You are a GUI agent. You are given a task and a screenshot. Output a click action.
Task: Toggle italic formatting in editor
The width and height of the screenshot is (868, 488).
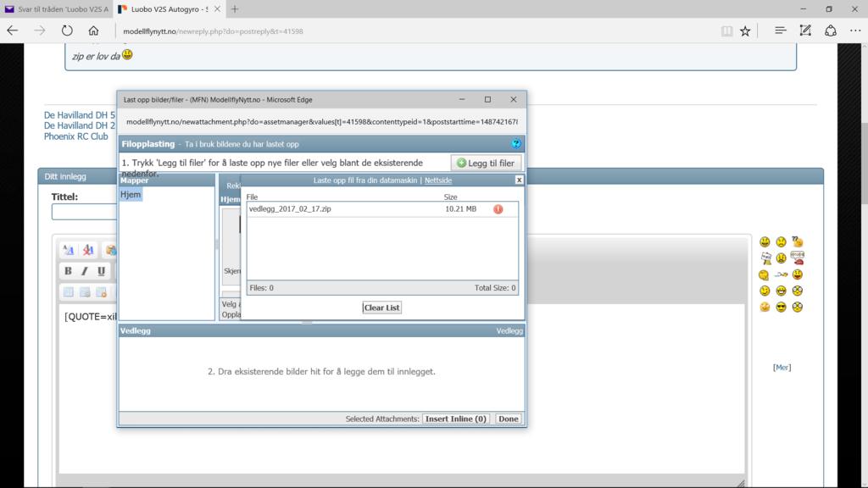click(85, 271)
